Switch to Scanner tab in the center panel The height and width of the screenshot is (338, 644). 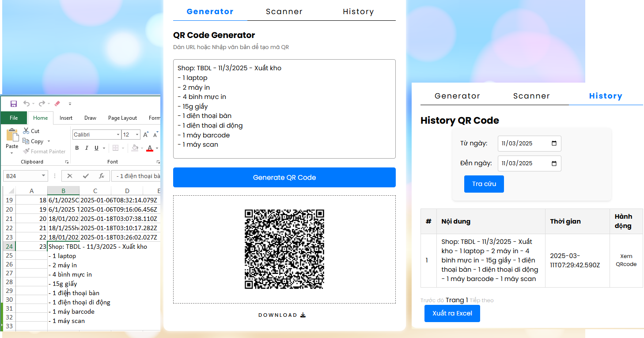point(284,11)
